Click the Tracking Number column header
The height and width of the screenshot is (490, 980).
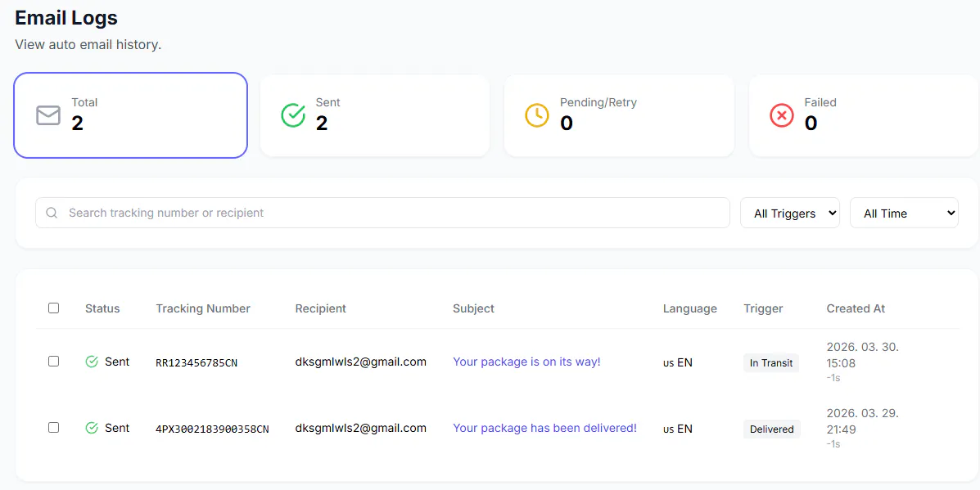(x=203, y=308)
